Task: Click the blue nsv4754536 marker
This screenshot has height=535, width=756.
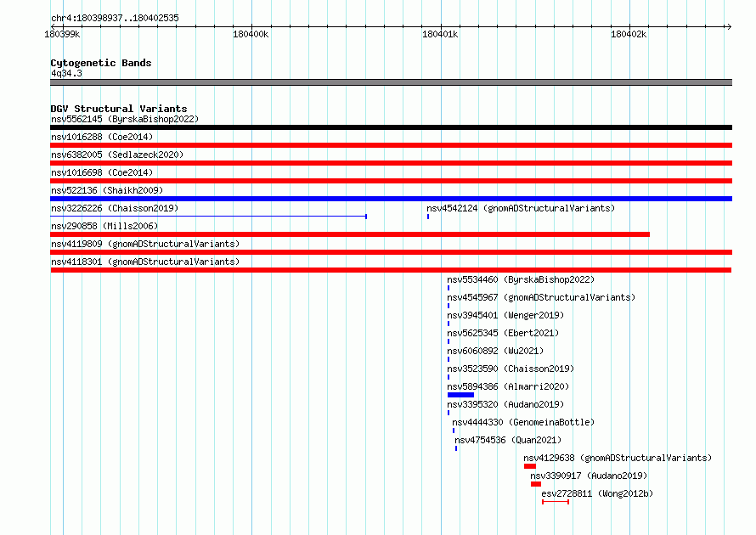Action: click(x=456, y=448)
